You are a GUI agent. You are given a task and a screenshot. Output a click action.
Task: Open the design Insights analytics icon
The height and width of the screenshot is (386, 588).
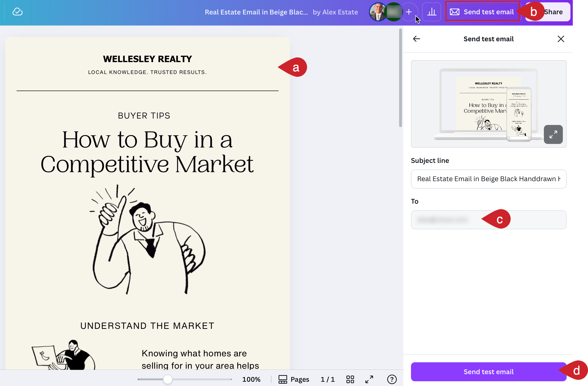click(431, 12)
